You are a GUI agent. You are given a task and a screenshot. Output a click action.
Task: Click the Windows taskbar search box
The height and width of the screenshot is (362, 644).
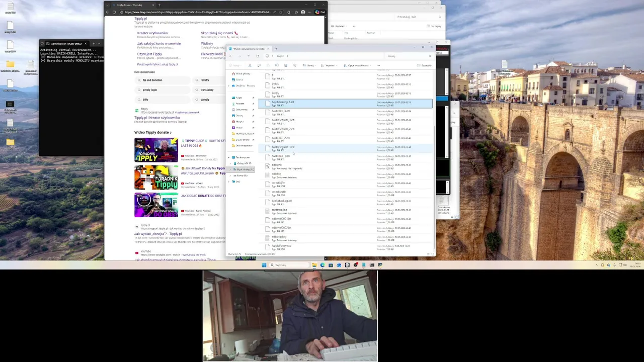pyautogui.click(x=289, y=265)
